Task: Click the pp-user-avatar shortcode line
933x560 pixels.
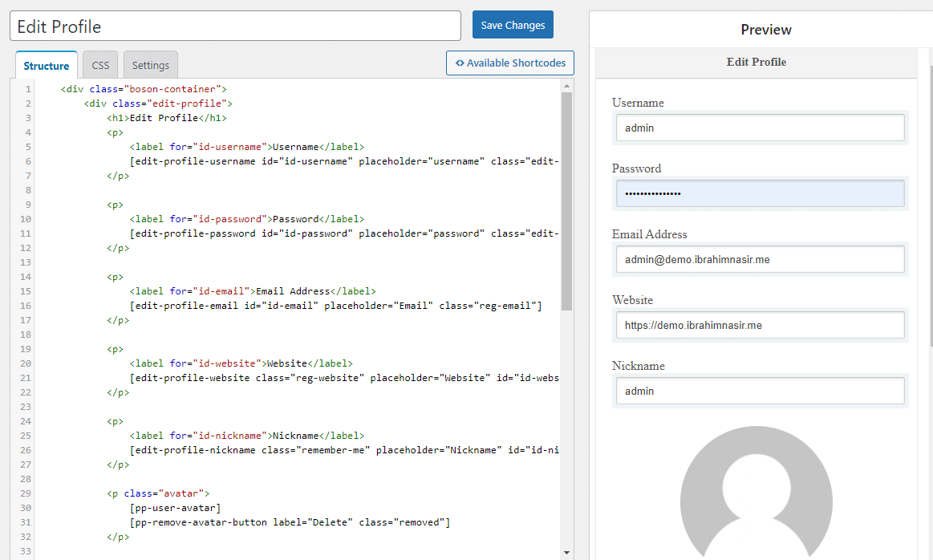Action: pos(175,508)
